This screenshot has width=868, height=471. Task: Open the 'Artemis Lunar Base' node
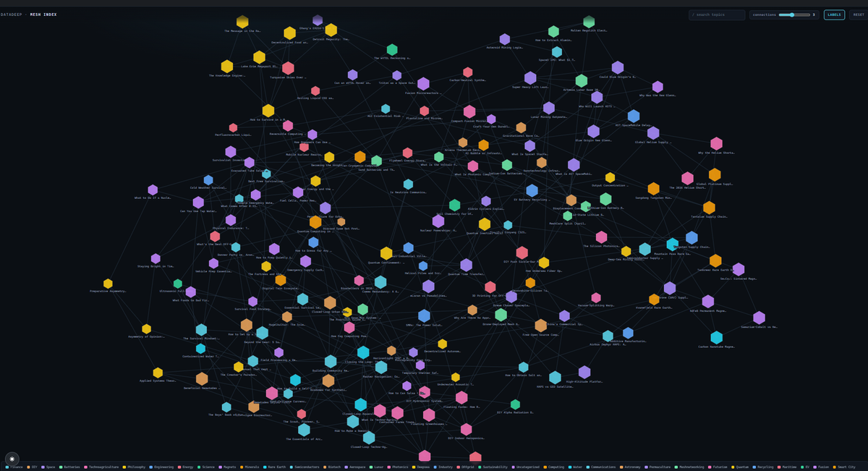point(582,81)
